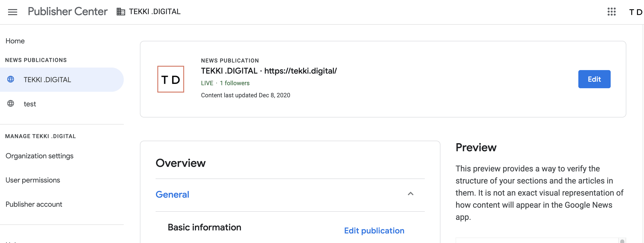Open User permissions
Screen dimensions: 644x243
click(33, 180)
